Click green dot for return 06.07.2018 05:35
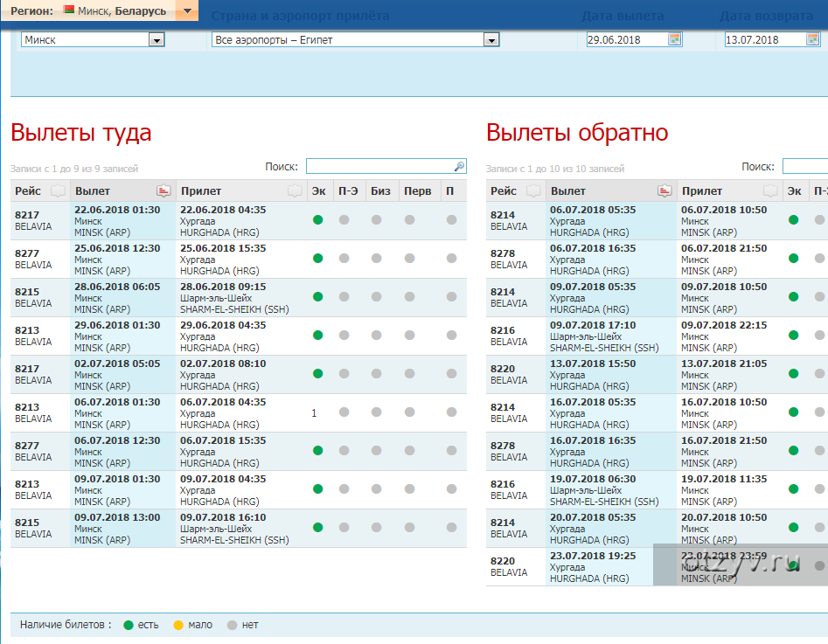 (x=794, y=219)
